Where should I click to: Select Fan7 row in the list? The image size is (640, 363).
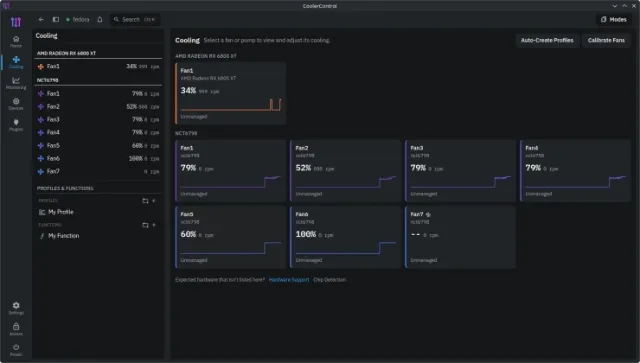tap(98, 171)
